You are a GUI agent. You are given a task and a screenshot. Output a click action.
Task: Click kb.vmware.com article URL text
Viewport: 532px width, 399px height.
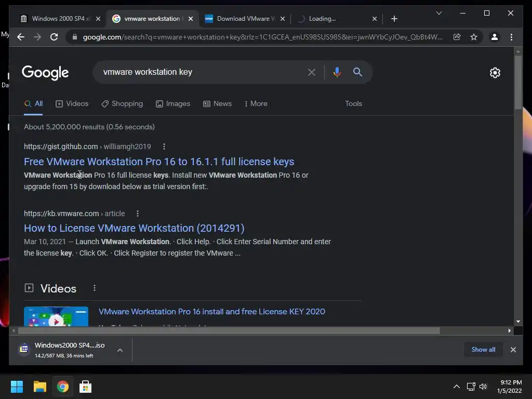pyautogui.click(x=74, y=214)
